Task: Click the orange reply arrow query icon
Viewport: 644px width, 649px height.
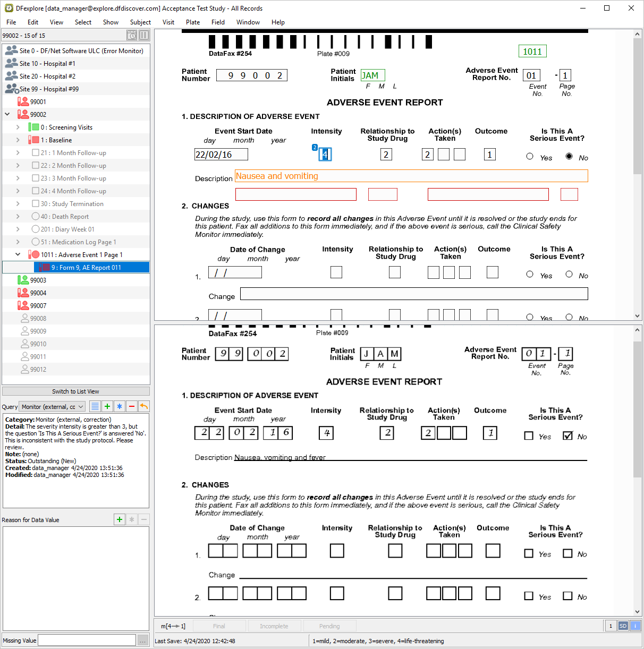Action: (143, 406)
